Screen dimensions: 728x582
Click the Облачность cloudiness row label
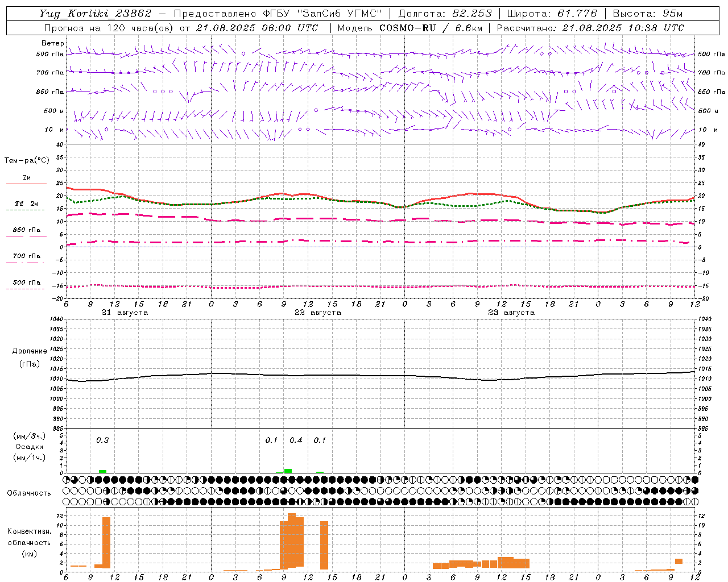pos(29,493)
